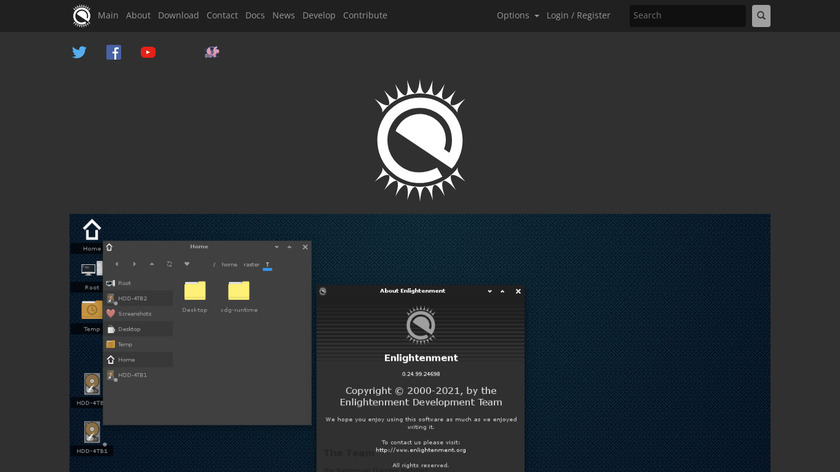Image resolution: width=840 pixels, height=472 pixels.
Task: Click the house icon in Home window titlebar
Action: [x=109, y=247]
